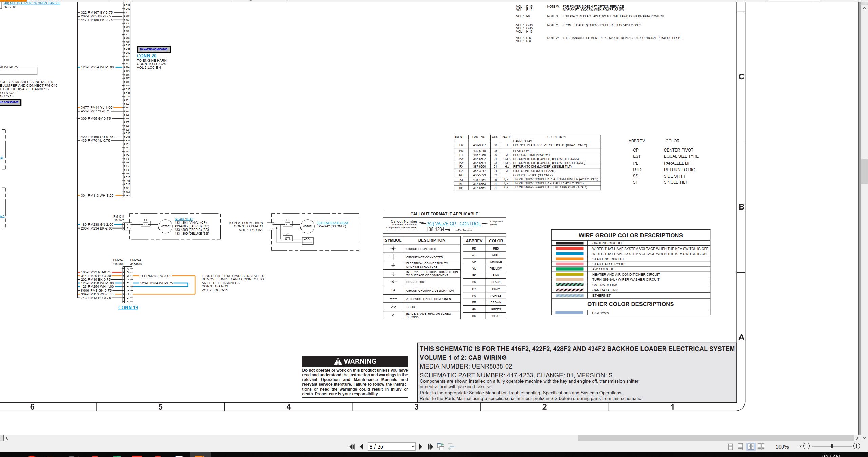
Task: Click the PARALLEL LIFT abbreviation text
Action: pyautogui.click(x=678, y=163)
